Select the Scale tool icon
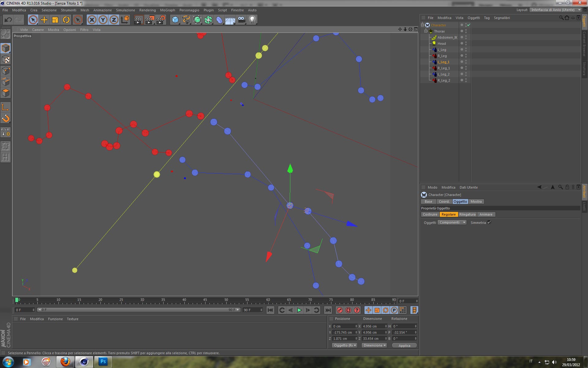The width and height of the screenshot is (588, 368). point(55,20)
